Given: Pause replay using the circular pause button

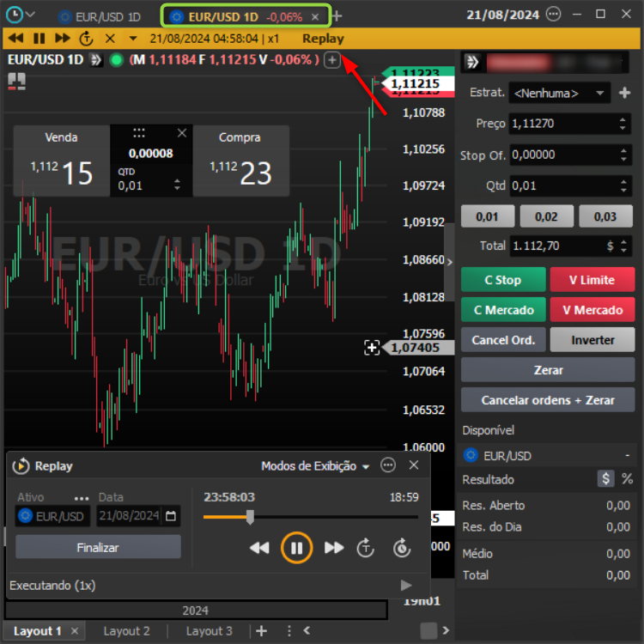Looking at the screenshot, I should (296, 547).
